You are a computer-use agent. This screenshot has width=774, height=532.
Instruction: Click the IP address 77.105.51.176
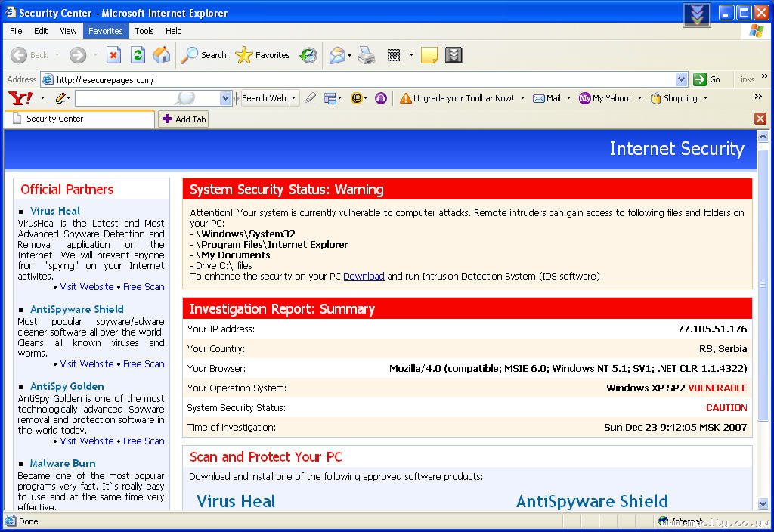point(712,329)
